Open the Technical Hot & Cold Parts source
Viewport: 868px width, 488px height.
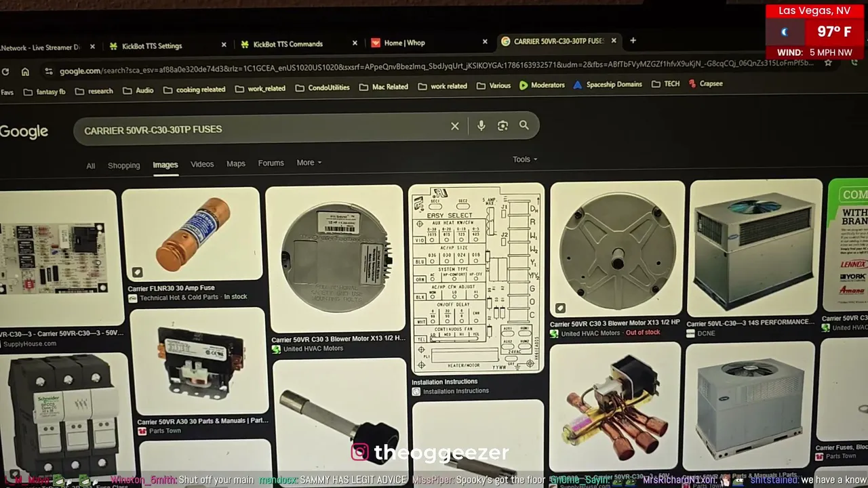coord(179,298)
